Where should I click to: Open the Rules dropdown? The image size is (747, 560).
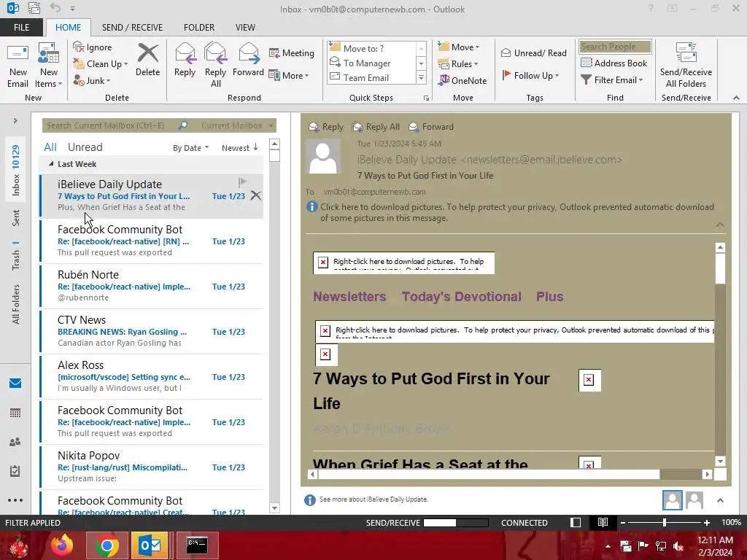pyautogui.click(x=458, y=64)
